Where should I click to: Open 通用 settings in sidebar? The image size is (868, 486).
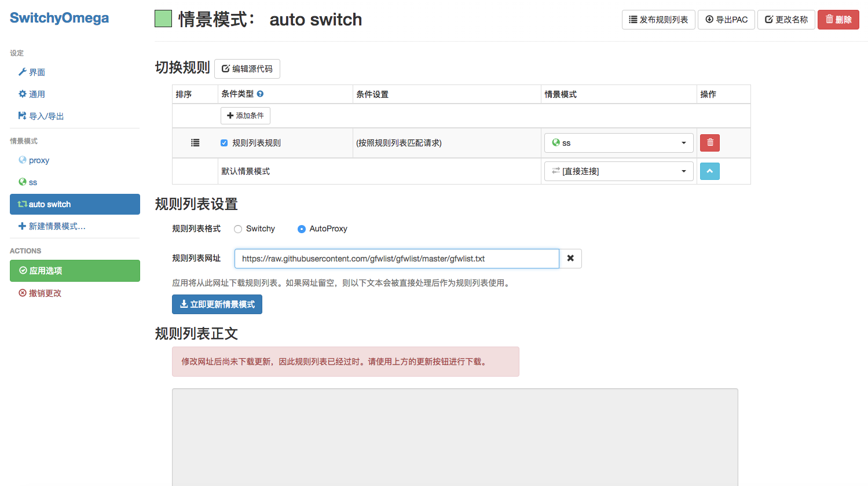(75, 94)
